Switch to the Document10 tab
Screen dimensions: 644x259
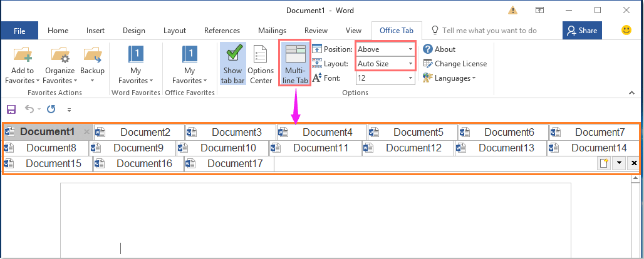coord(223,148)
